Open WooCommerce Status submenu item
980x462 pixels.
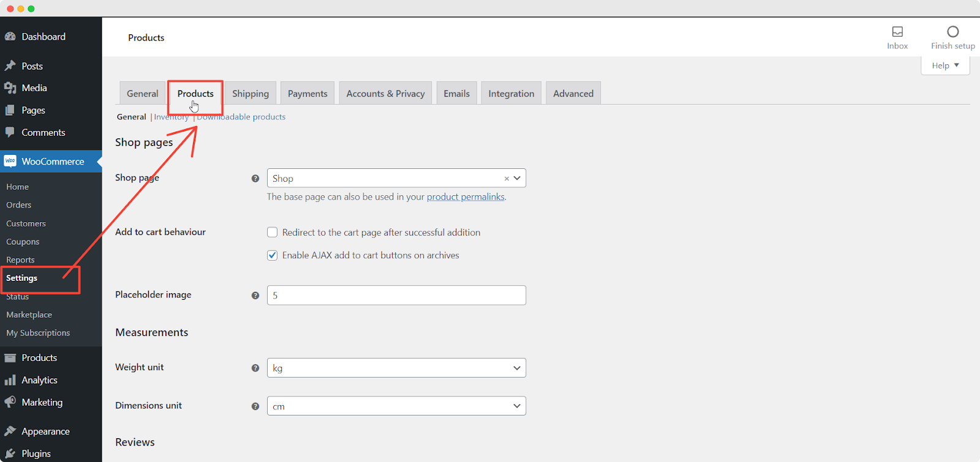18,297
